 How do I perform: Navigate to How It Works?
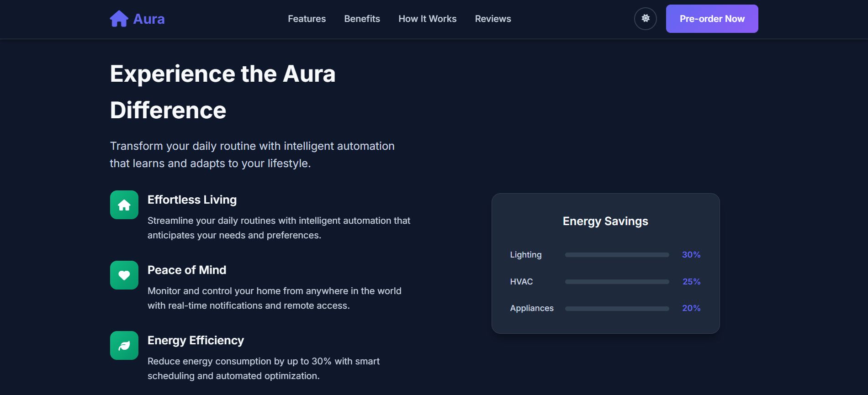click(427, 19)
